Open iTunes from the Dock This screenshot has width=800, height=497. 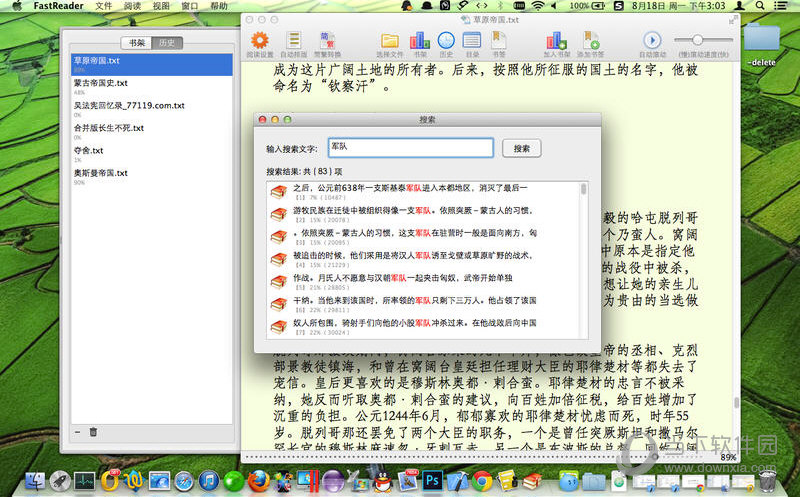[x=209, y=481]
